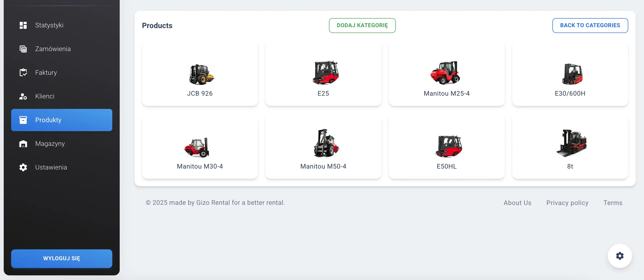The width and height of the screenshot is (644, 280).
Task: Open Faktury via its invoice icon
Action: pos(23,72)
